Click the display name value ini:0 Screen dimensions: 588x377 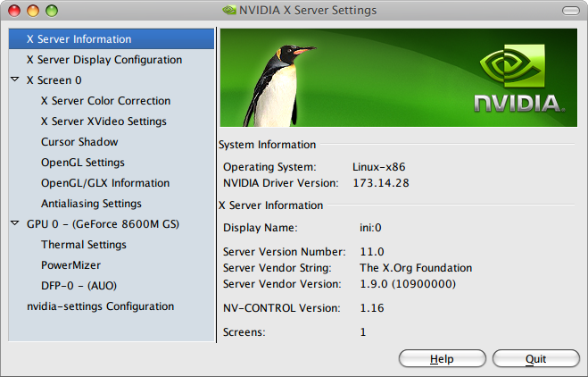pyautogui.click(x=370, y=228)
